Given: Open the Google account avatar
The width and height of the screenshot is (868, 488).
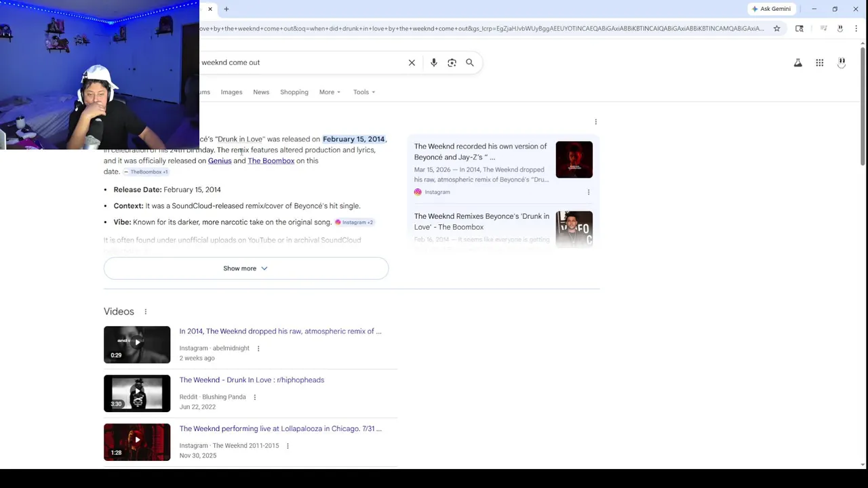Looking at the screenshot, I should point(842,62).
